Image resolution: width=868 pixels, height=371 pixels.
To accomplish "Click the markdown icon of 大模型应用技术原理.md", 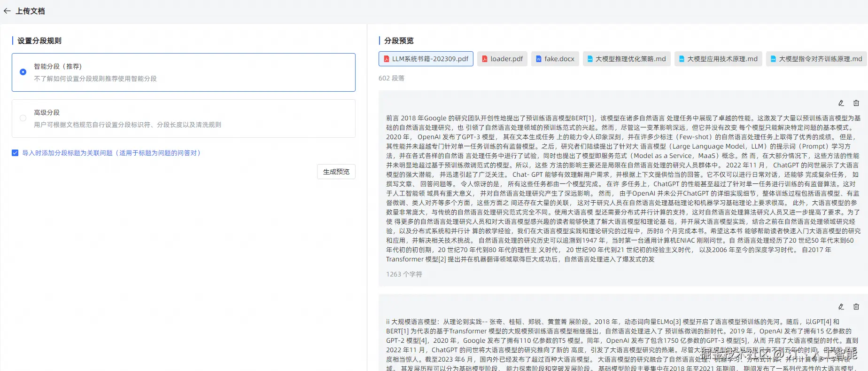I will click(682, 59).
